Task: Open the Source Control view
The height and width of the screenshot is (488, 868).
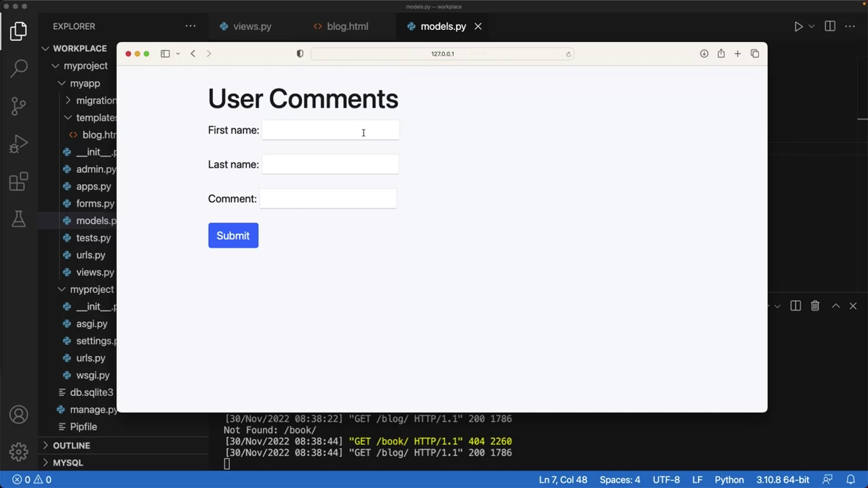Action: tap(18, 106)
